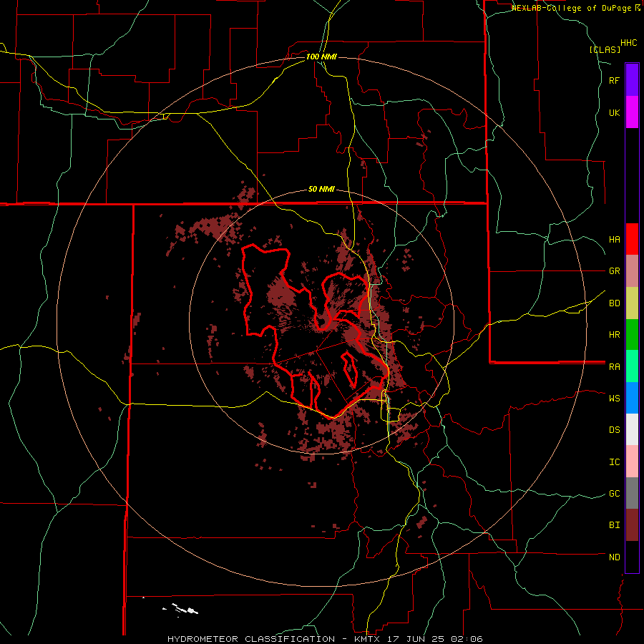Viewport: 644px width, 644px height.
Task: Click the WS legend label
Action: 614,398
